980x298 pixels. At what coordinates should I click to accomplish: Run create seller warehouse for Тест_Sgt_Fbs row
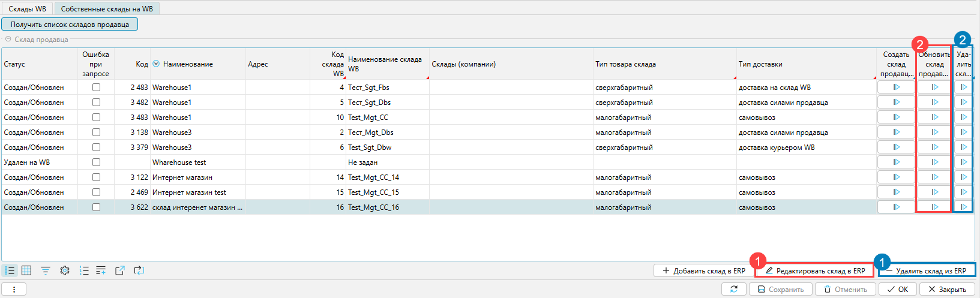(x=897, y=87)
